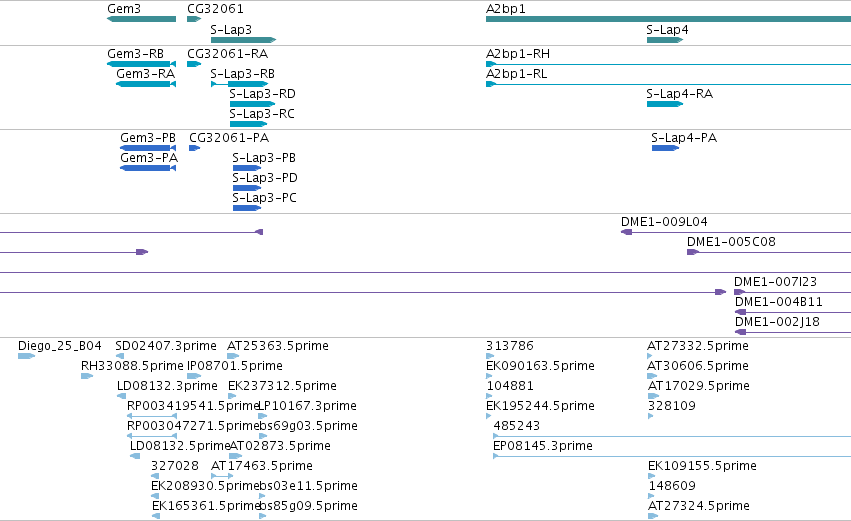
Task: Click the 485243 feature label
Action: click(516, 426)
